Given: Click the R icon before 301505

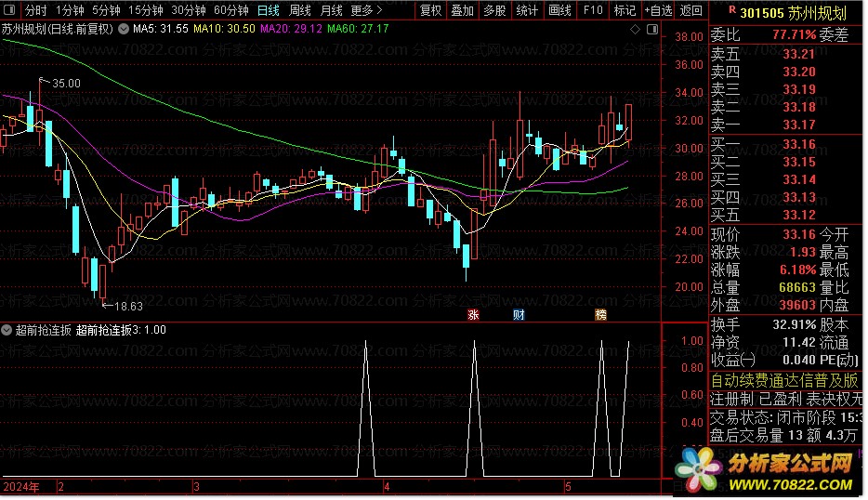Looking at the screenshot, I should (x=731, y=9).
